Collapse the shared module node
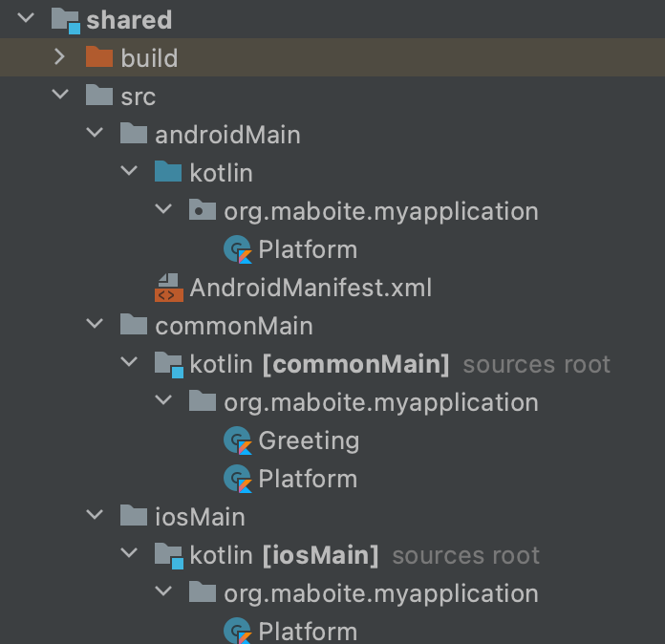The image size is (665, 644). (x=26, y=18)
